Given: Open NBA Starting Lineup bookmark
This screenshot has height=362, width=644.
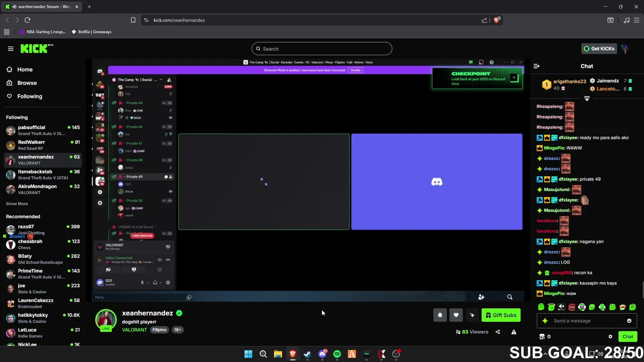Looking at the screenshot, I should click(43, 32).
